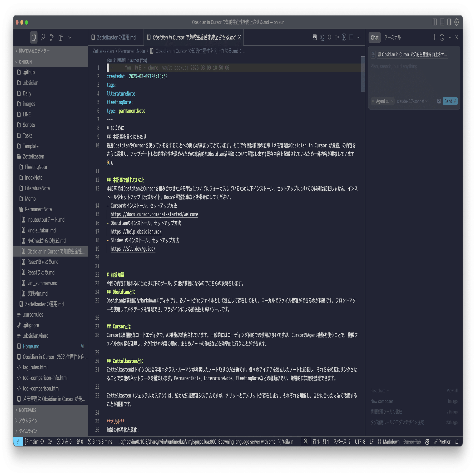
Task: Expand the アウトライン section
Action: [x=50, y=421]
